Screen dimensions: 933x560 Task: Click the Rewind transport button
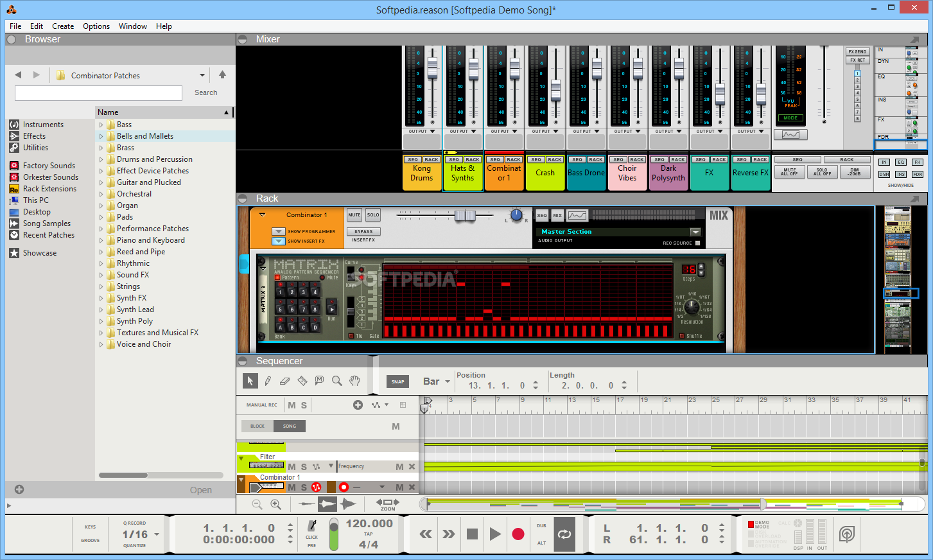pos(426,534)
